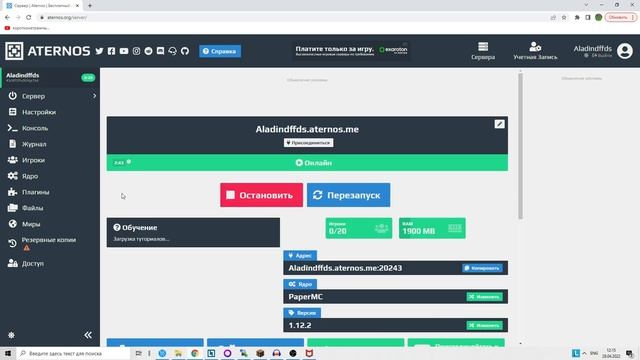
Task: Click the Справка help button
Action: (220, 51)
